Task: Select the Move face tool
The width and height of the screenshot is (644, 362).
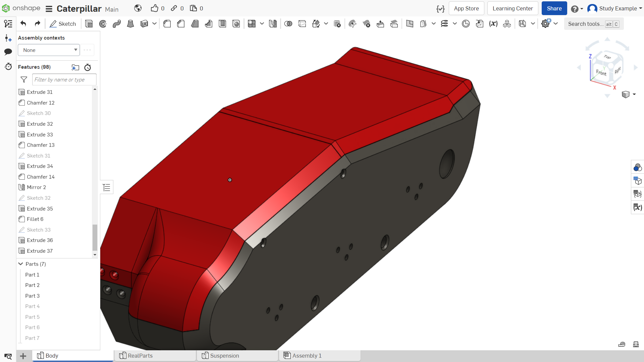Action: click(380, 24)
